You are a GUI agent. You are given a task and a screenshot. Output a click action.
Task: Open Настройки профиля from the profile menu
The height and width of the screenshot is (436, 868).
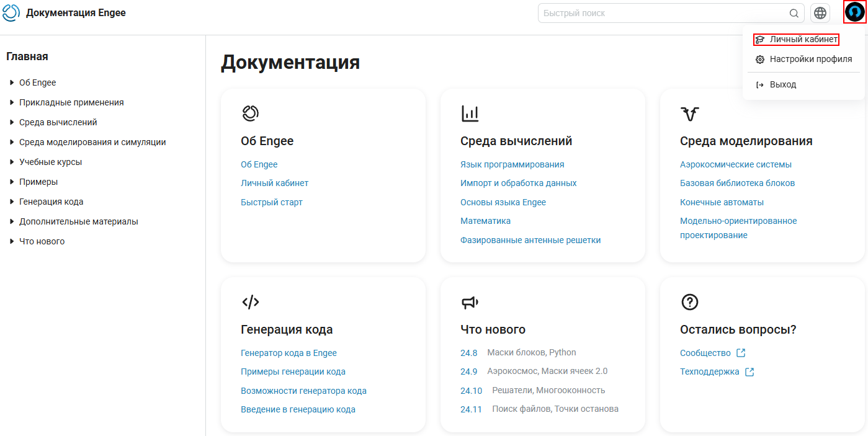[803, 60]
